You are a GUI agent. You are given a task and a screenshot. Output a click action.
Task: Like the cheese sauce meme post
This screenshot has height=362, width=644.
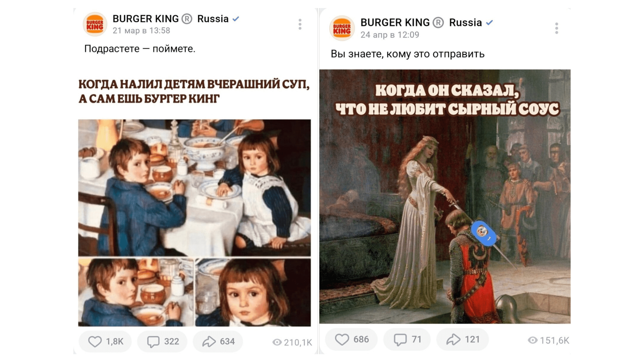[x=351, y=340]
